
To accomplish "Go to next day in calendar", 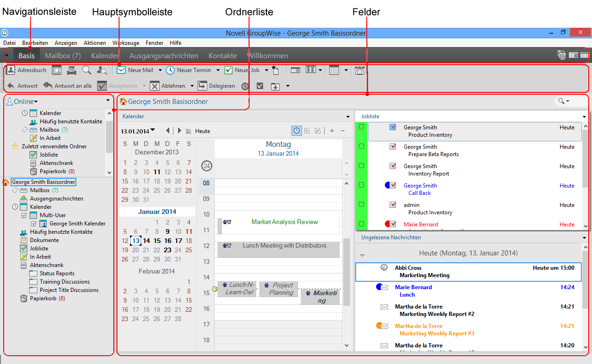I will [179, 131].
